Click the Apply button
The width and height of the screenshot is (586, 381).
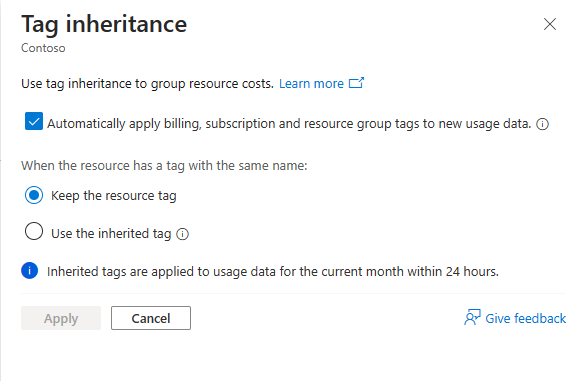click(x=61, y=318)
